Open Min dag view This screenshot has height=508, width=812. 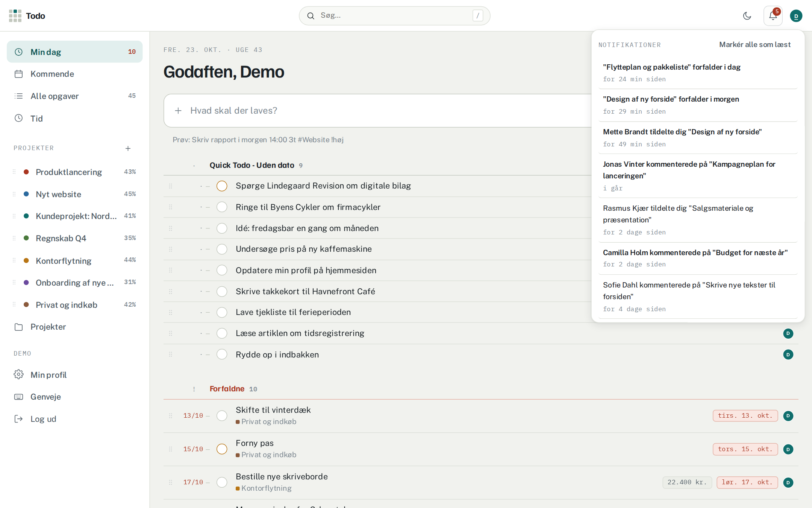coord(74,52)
